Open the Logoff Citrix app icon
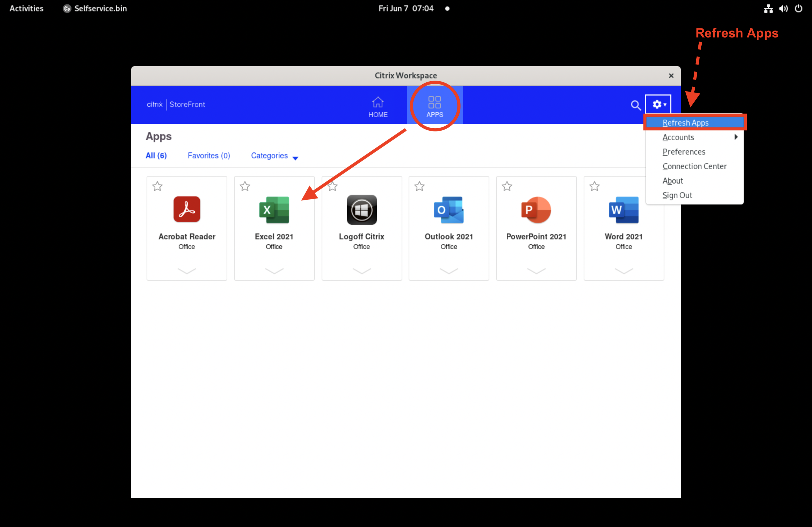 (362, 210)
